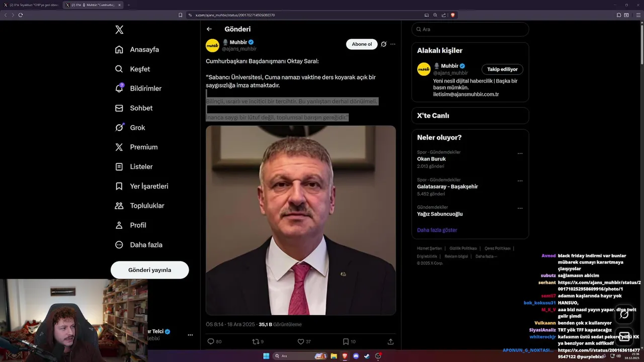644x362 pixels.
Task: Open options for Yağız Sabuncuoğlu trend
Action: [x=520, y=208]
